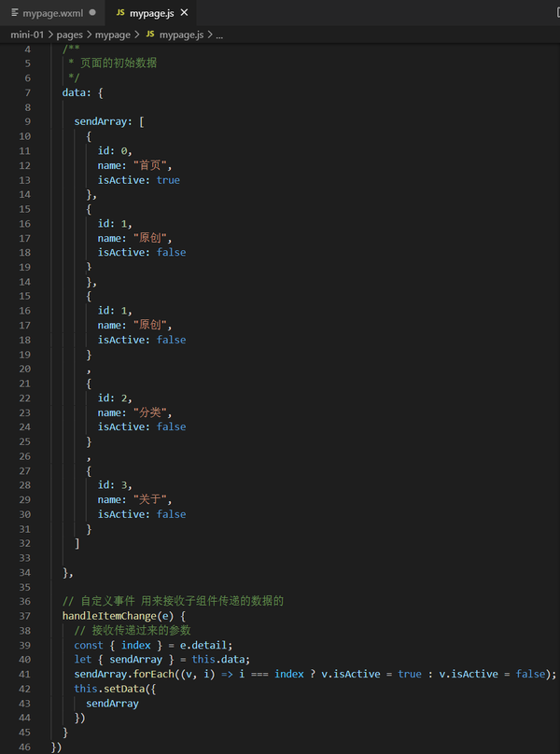Viewport: 560px width, 754px height.
Task: Click the true value of isActive
Action: pos(168,180)
